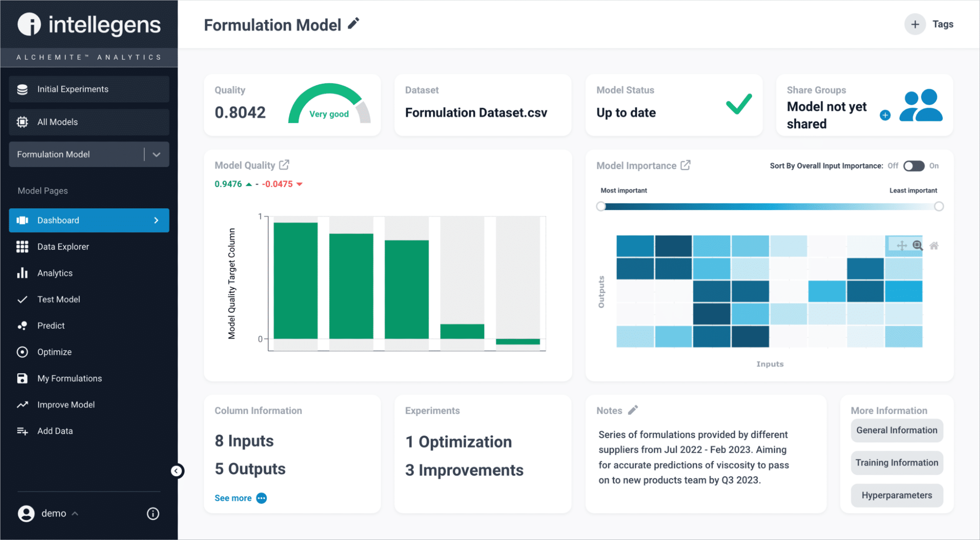Reset heatmap view with home icon
This screenshot has height=540, width=980.
tap(934, 245)
